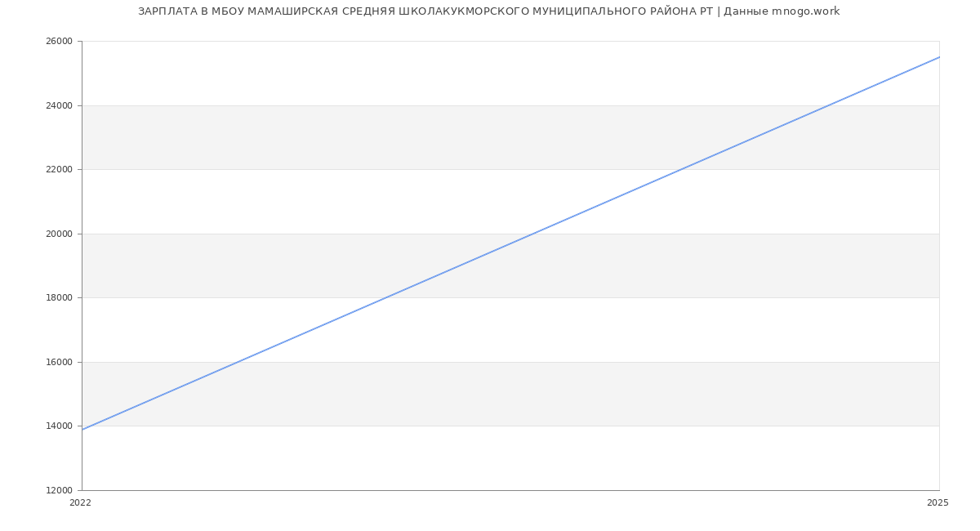980x531 pixels.
Task: Click the 22000 y-axis label
Action: pos(59,170)
